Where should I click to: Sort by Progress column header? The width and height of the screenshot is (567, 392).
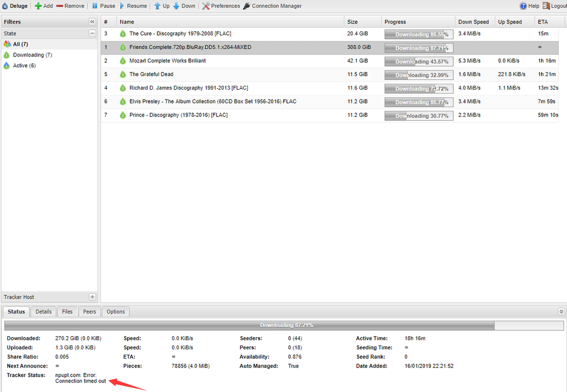[x=418, y=22]
